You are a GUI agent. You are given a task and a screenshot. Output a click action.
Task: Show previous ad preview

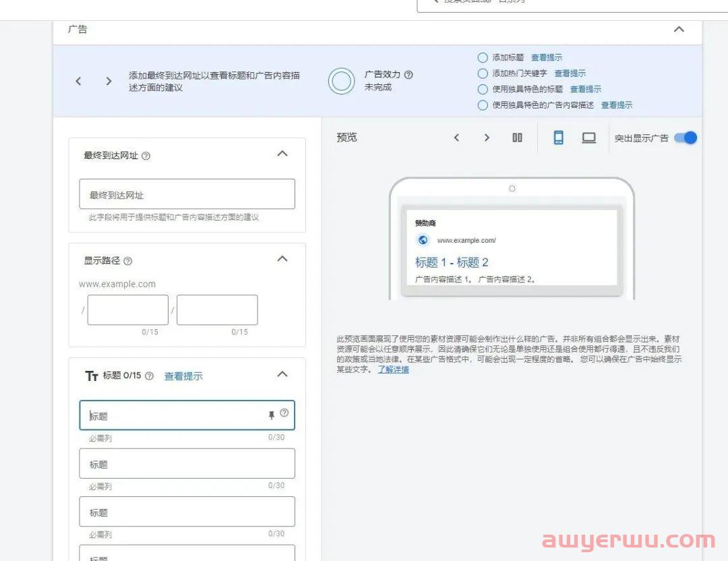tap(456, 138)
